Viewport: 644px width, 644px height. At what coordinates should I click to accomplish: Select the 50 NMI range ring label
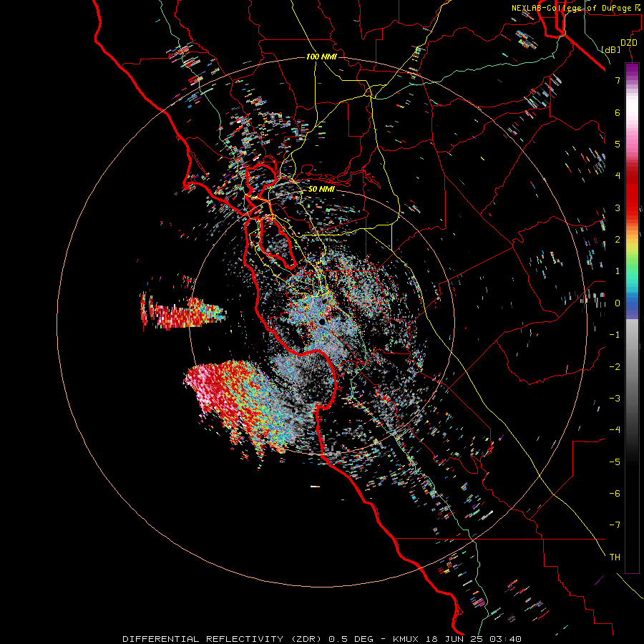[321, 189]
